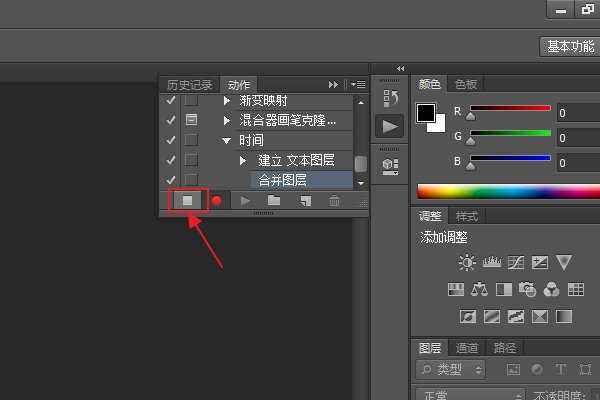Pick a color from the spectrum ramp
600x400 pixels.
click(509, 191)
